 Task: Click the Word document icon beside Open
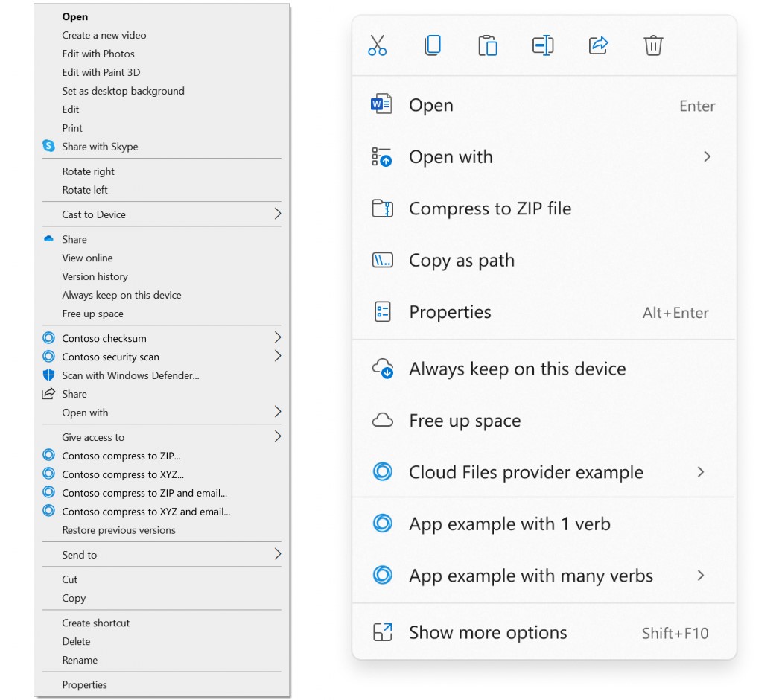point(381,104)
